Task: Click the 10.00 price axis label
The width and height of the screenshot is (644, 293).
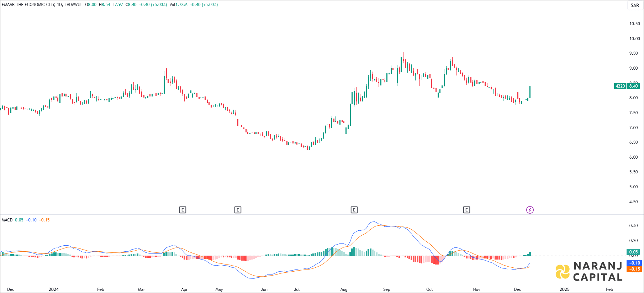Action: pos(634,39)
